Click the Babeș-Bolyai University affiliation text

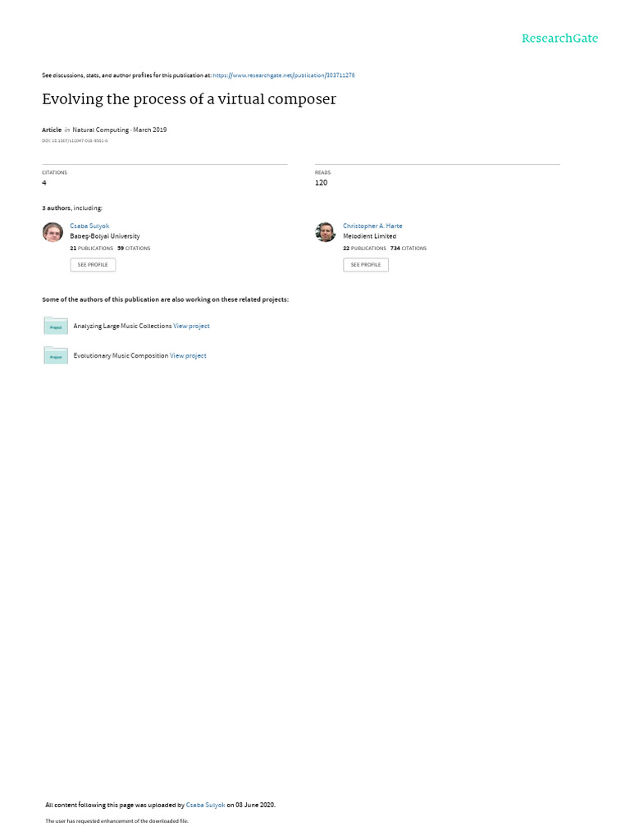(105, 236)
